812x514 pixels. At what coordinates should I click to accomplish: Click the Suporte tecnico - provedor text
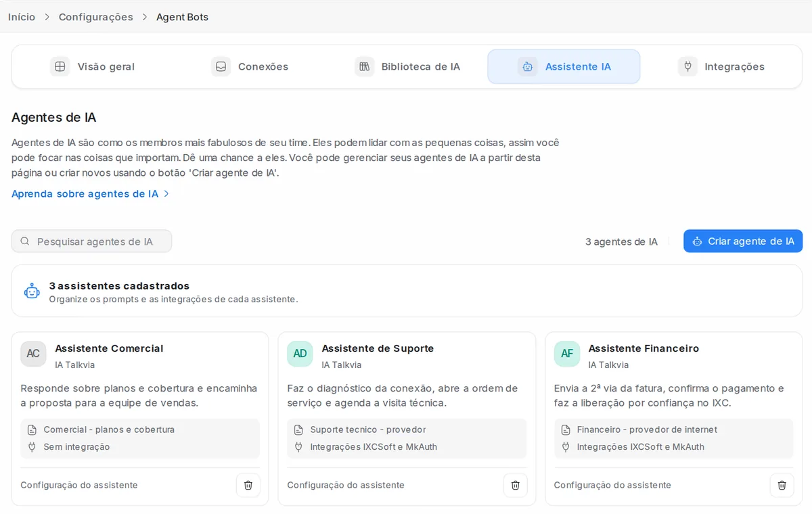coord(368,429)
